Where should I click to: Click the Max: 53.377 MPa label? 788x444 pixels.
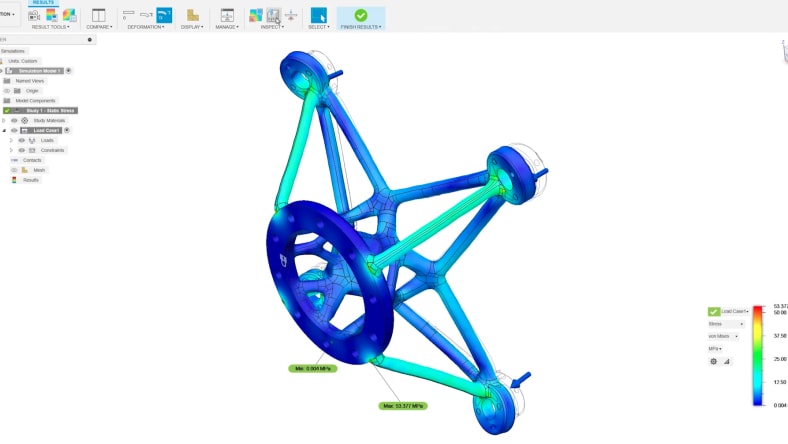pyautogui.click(x=403, y=406)
